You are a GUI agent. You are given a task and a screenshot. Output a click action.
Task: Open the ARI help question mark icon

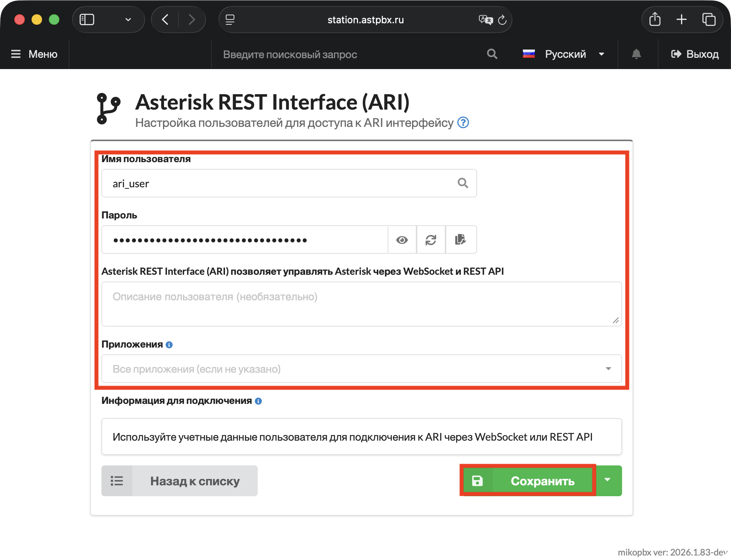[463, 123]
